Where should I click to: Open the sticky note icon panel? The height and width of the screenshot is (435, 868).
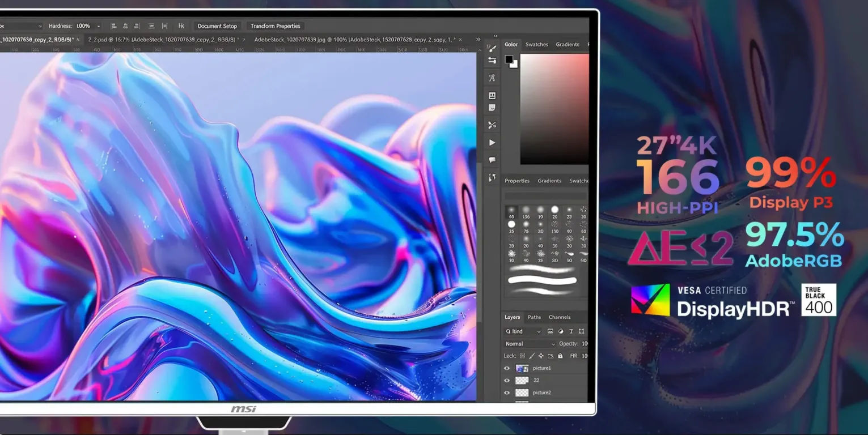[492, 108]
